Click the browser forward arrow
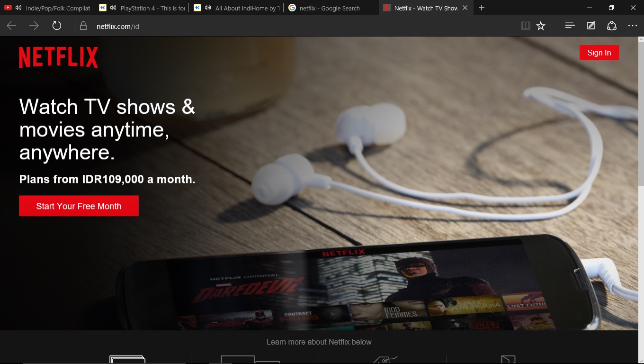Image resolution: width=644 pixels, height=364 pixels. [34, 26]
